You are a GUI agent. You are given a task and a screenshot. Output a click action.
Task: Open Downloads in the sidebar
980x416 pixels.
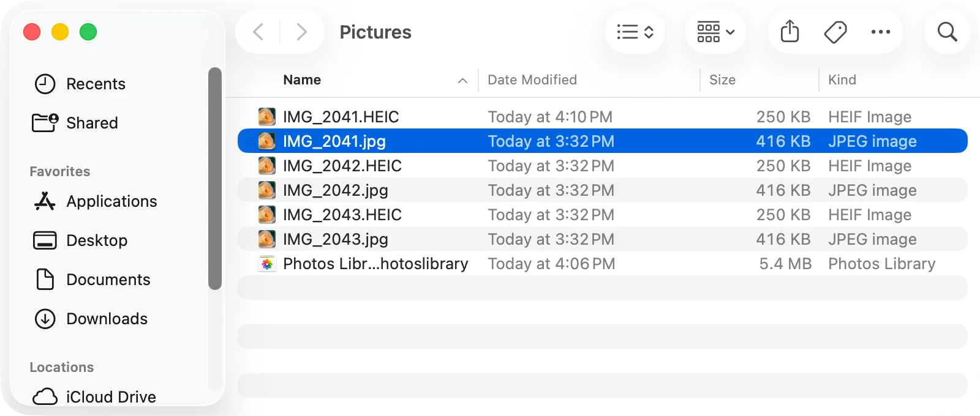(x=107, y=319)
